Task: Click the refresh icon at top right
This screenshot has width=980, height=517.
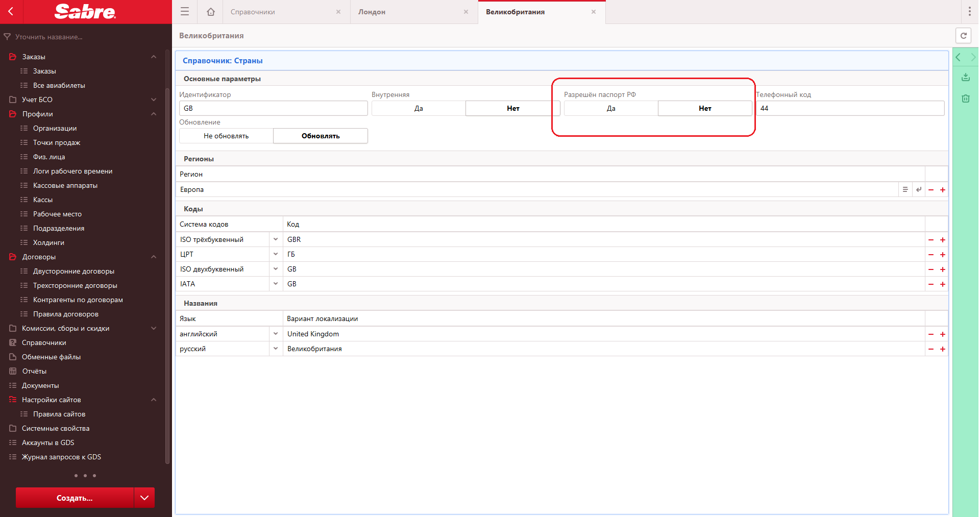Action: point(963,36)
